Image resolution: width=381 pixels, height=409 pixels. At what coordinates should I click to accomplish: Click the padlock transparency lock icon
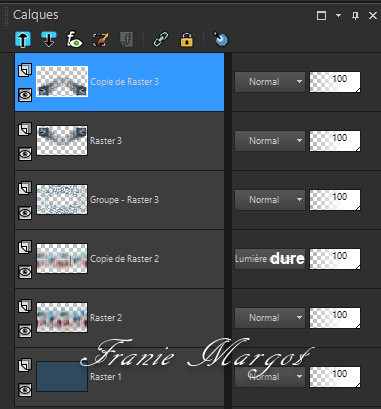187,39
